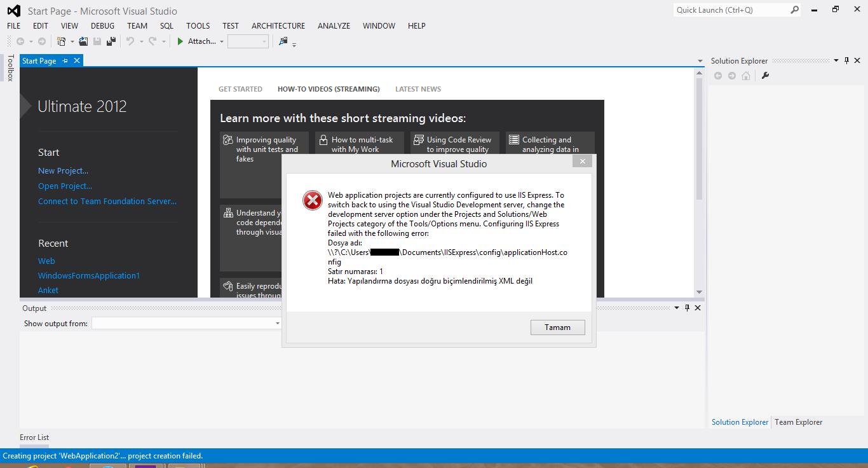Open recent project Anket
The image size is (868, 468).
48,291
